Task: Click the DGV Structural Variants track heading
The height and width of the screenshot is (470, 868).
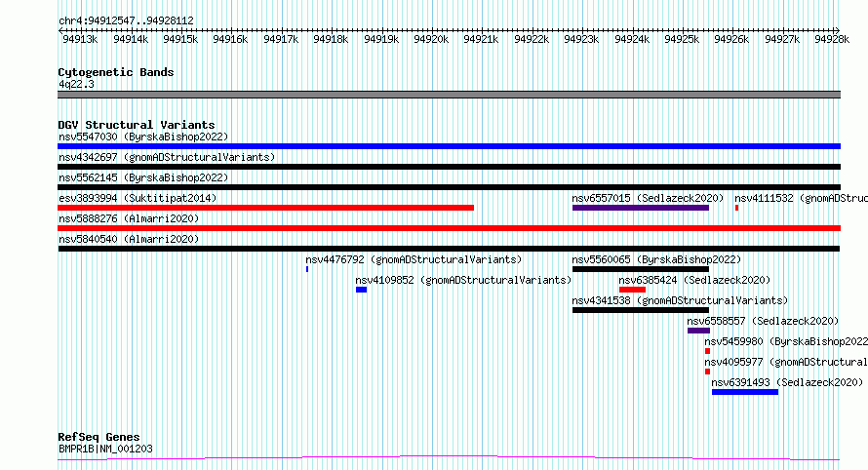Action: [x=137, y=125]
